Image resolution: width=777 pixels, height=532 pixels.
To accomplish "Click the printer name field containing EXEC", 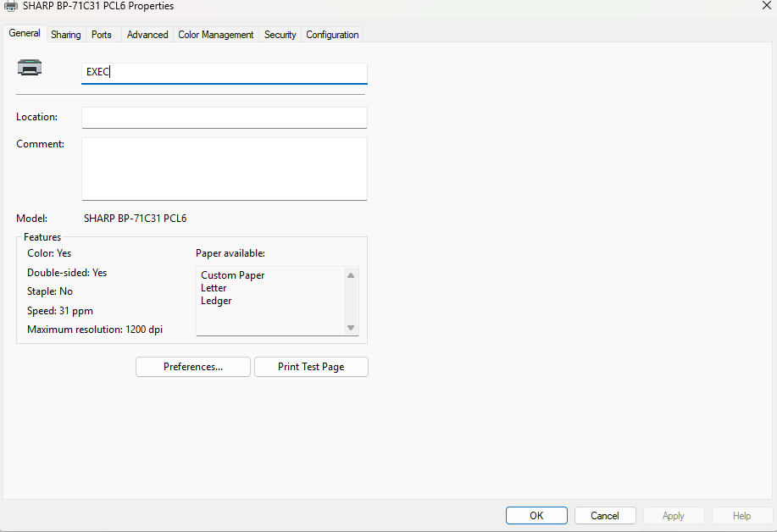I will click(225, 73).
